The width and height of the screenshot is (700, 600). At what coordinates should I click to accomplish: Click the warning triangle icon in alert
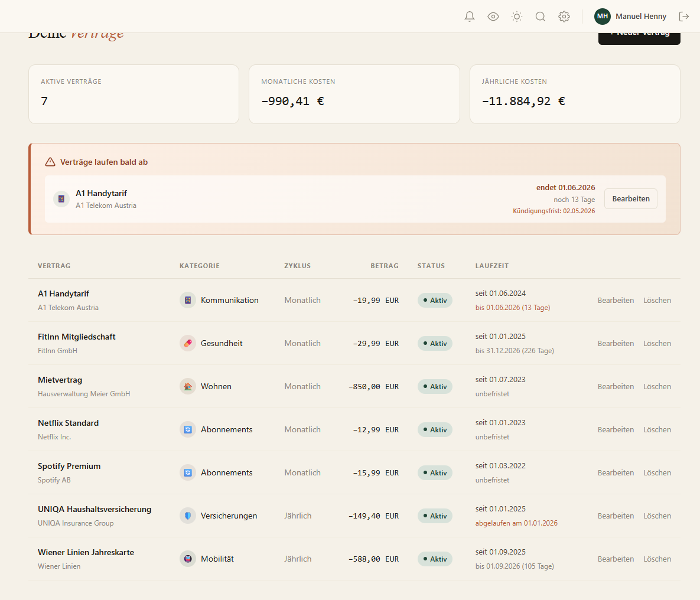(50, 162)
